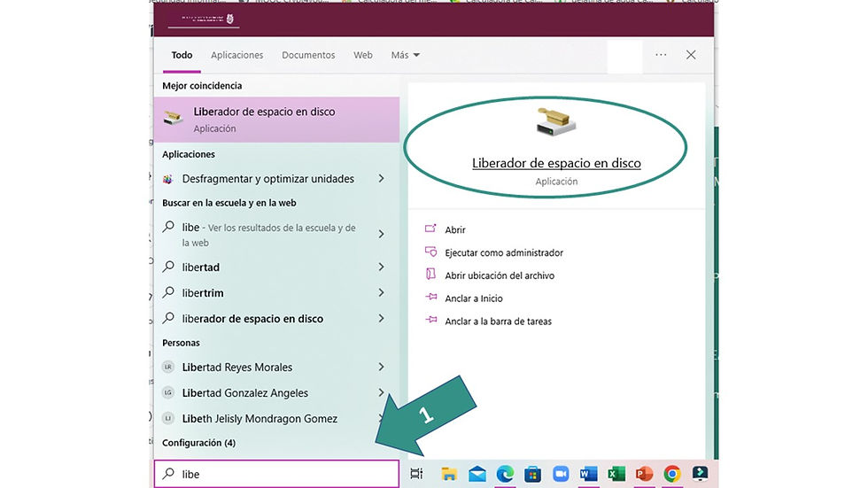
Task: Click the avatar of Libertad Gonzalez Angeles
Action: [168, 392]
